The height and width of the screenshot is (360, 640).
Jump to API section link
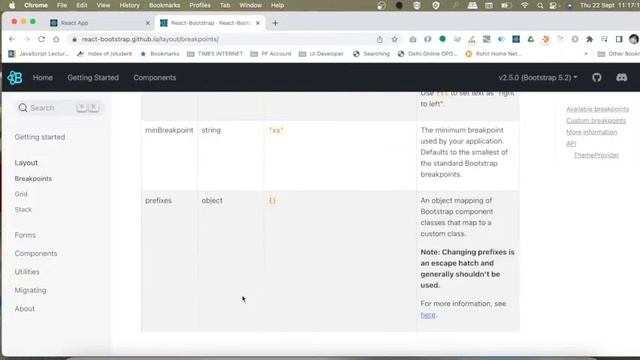click(x=571, y=144)
